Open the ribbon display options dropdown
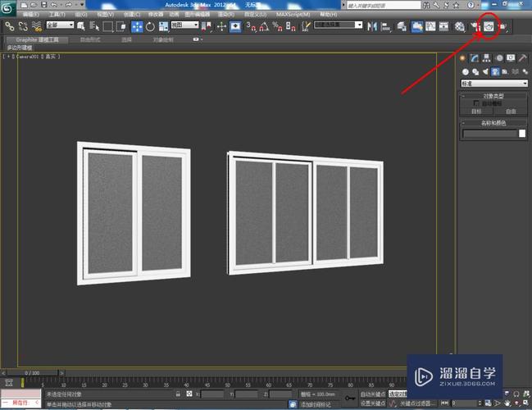Viewport: 532px width, 410px height. pyautogui.click(x=196, y=39)
